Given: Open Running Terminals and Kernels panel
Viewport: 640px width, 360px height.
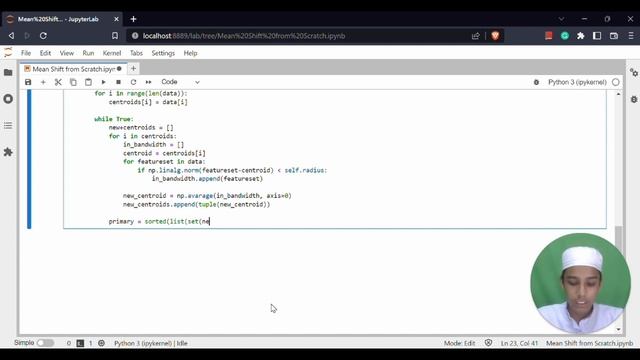Looking at the screenshot, I should click(8, 99).
